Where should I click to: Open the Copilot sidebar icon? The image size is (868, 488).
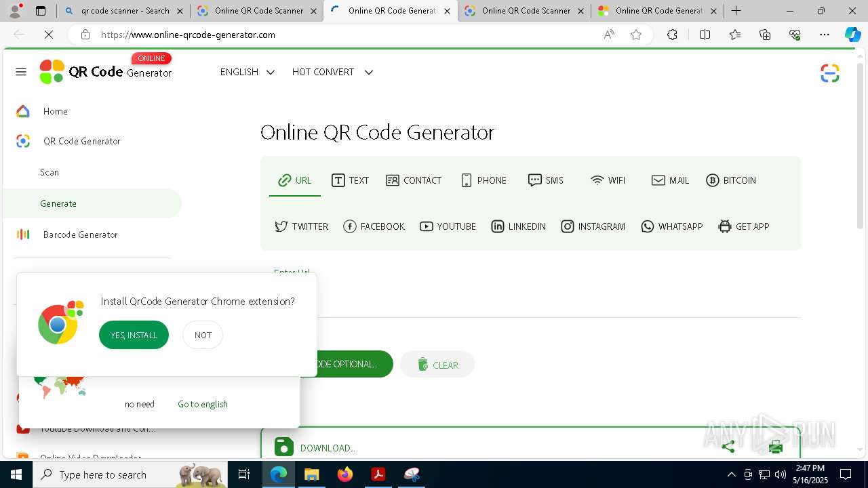(x=852, y=35)
